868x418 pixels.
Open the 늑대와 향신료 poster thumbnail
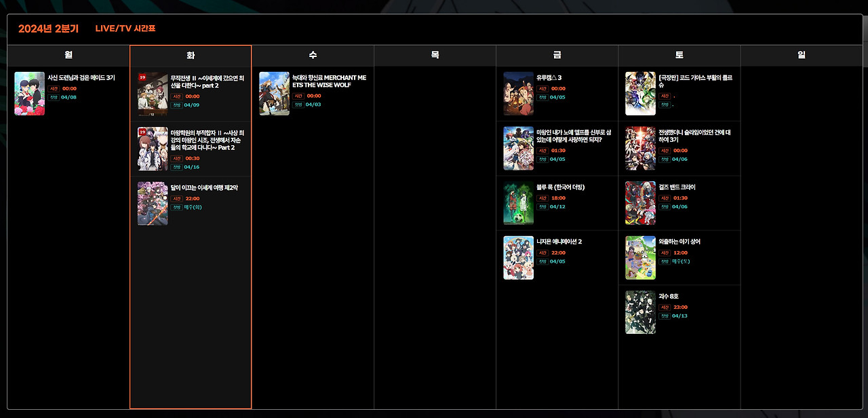tap(274, 94)
